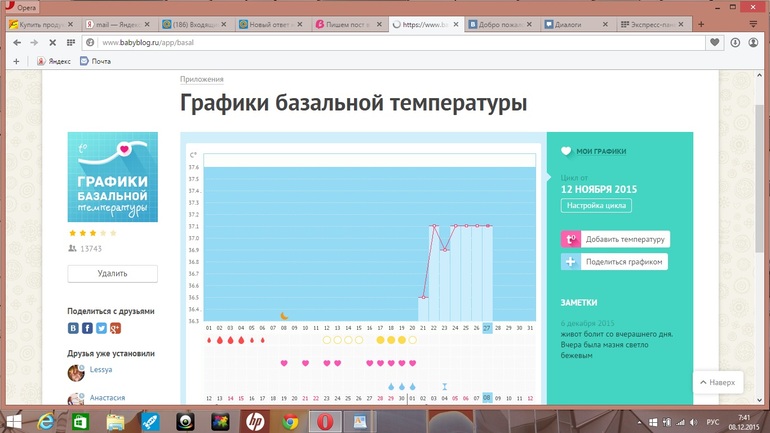Share via the Twitter icon

(x=101, y=328)
